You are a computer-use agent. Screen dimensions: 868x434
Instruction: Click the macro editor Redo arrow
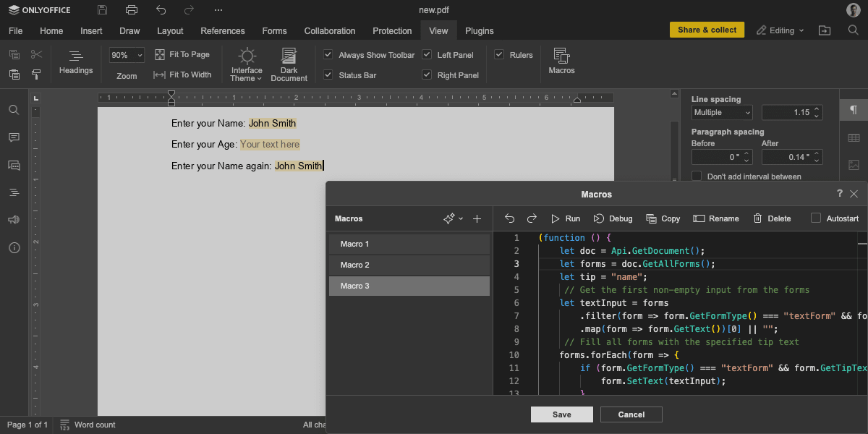click(532, 218)
